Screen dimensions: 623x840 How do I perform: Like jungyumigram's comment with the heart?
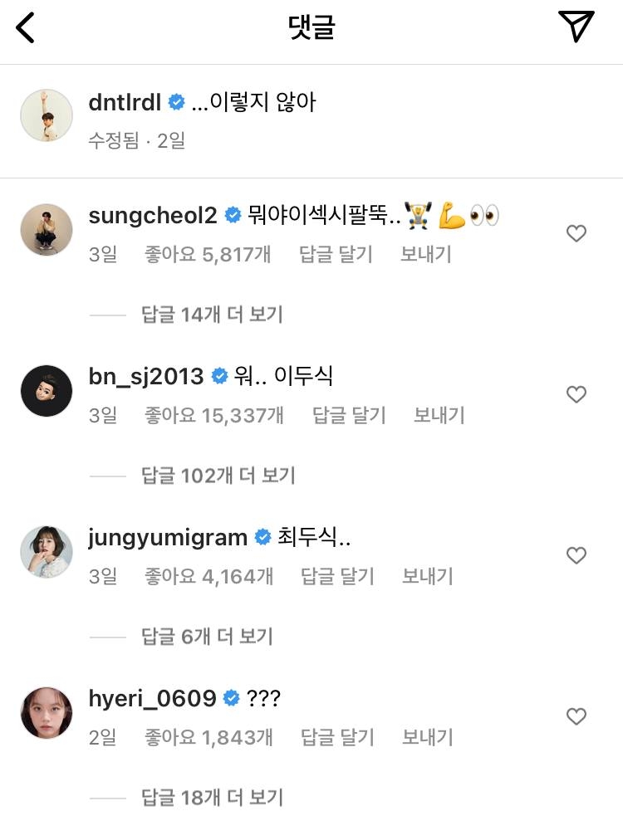tap(576, 555)
